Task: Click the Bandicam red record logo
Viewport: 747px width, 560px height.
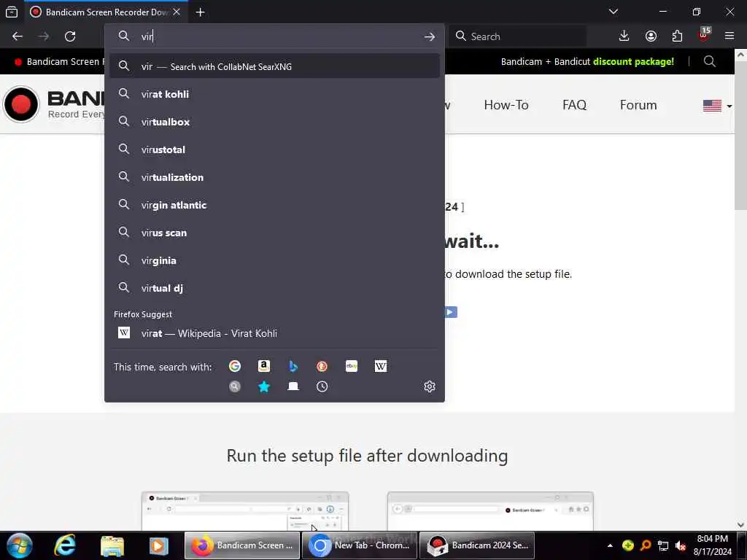Action: pos(21,104)
